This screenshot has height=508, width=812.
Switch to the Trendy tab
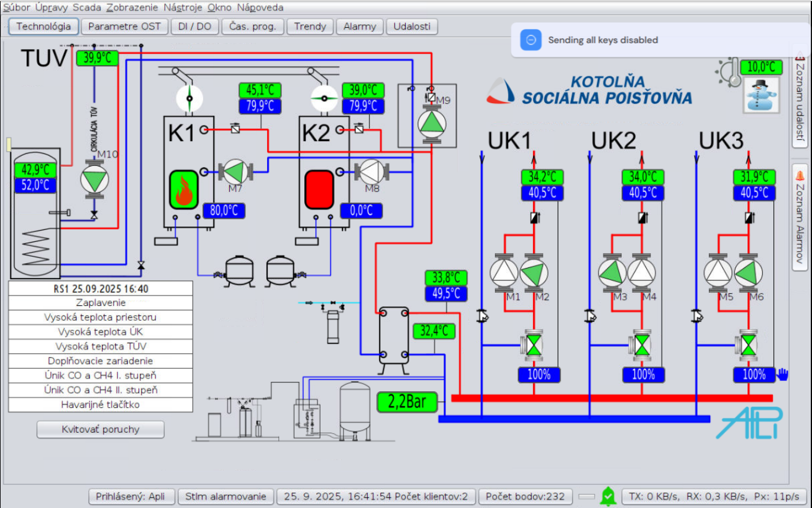310,27
